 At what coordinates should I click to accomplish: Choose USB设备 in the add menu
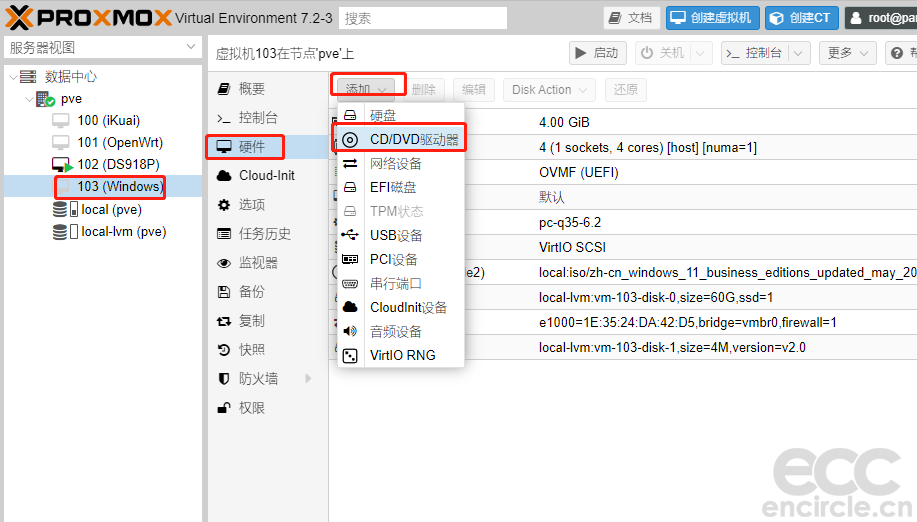tap(401, 235)
